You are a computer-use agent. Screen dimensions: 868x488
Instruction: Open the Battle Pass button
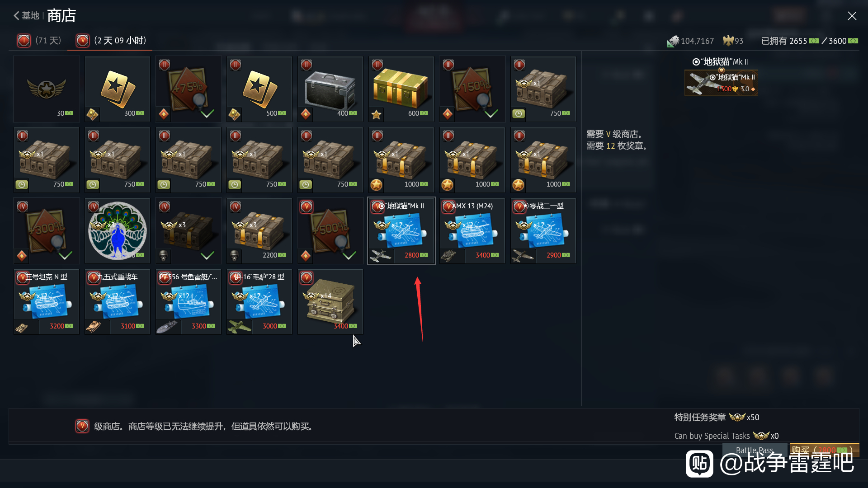coord(755,450)
